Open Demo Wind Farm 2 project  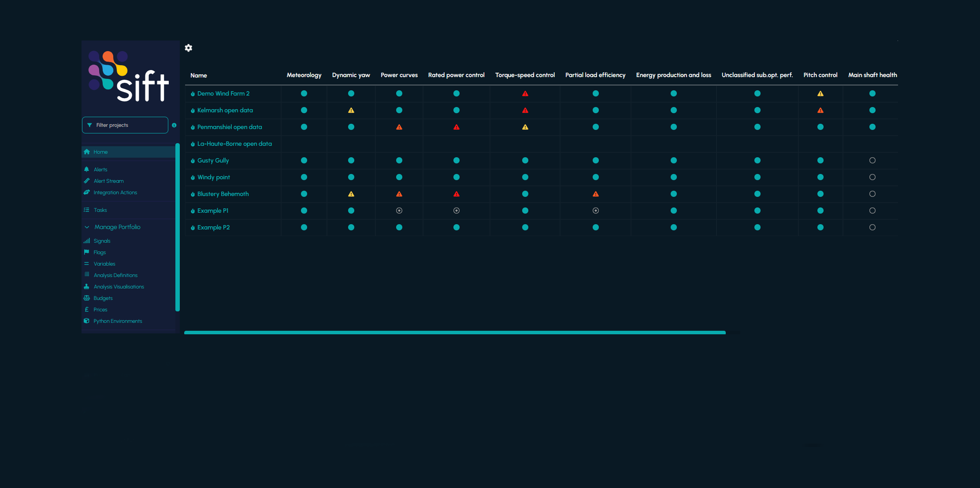pos(223,94)
